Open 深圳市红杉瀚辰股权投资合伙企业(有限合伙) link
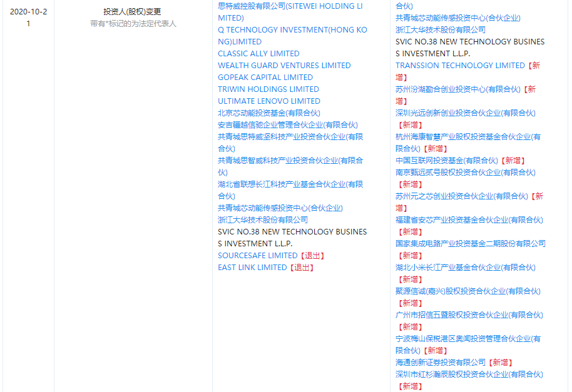572x392 pixels. [469, 374]
